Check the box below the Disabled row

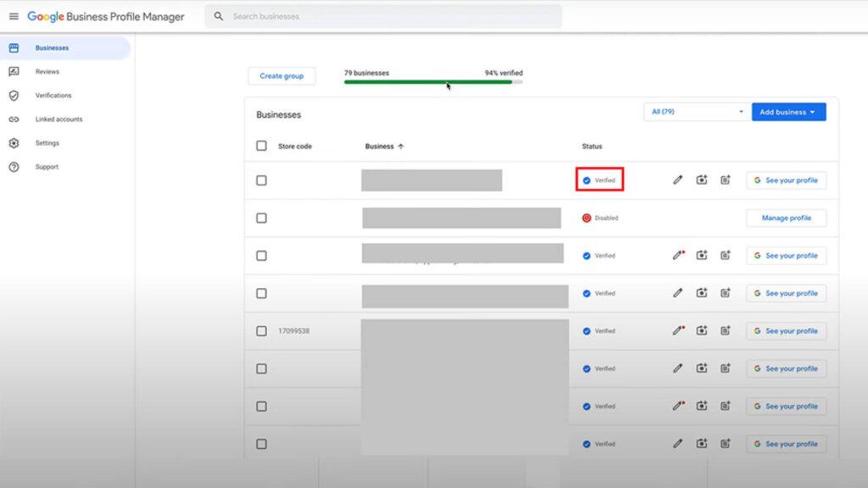coord(261,256)
